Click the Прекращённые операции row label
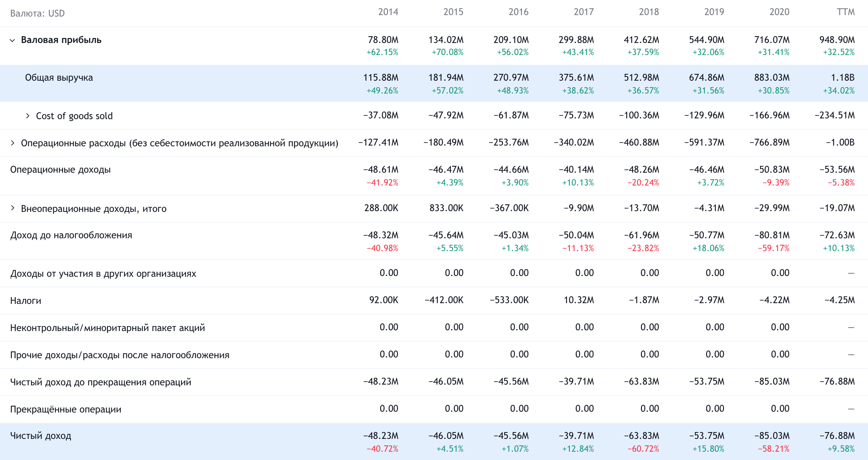This screenshot has height=460, width=868. pos(66,409)
